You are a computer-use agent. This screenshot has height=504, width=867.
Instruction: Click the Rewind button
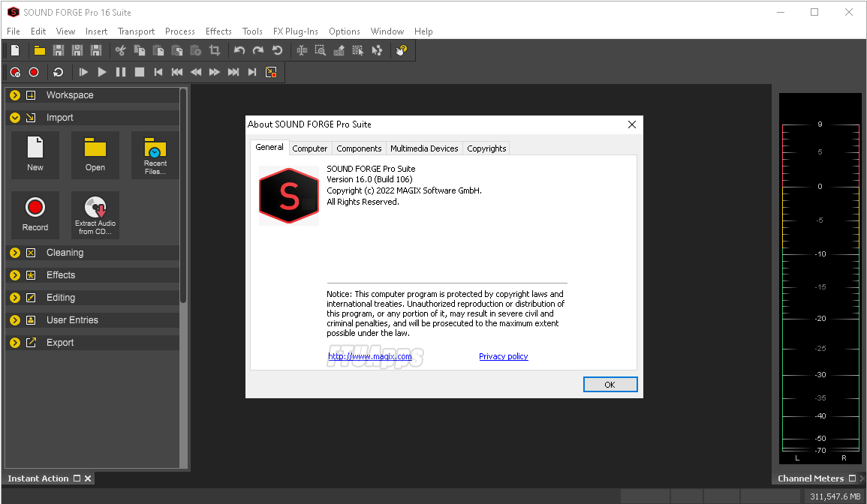[x=196, y=72]
